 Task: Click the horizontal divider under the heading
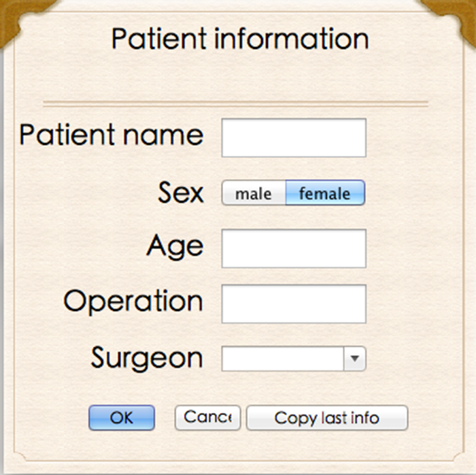click(x=235, y=104)
